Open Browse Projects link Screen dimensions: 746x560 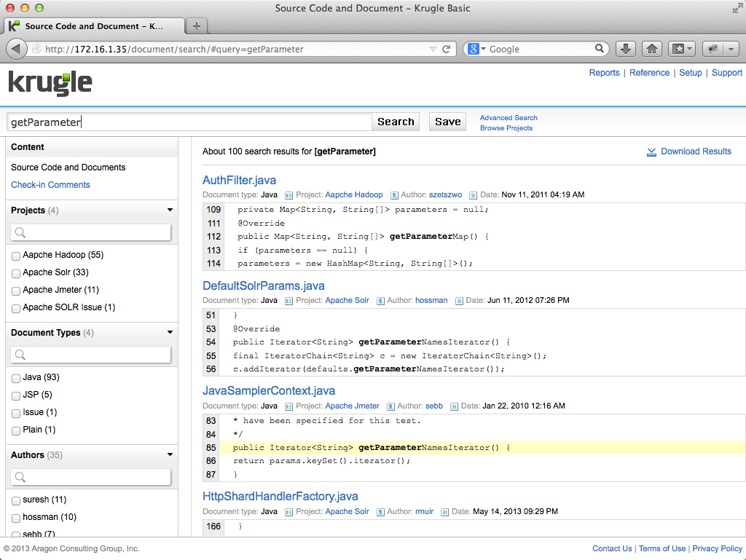pyautogui.click(x=506, y=128)
